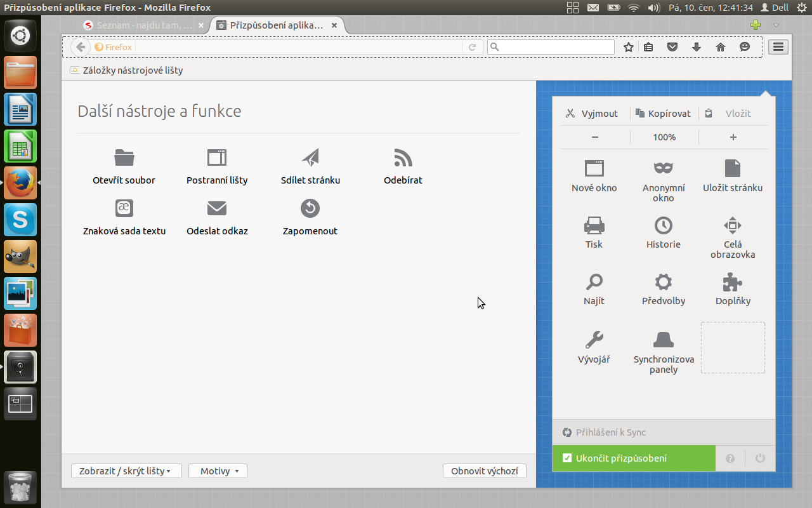Select the Zapomenout icon
This screenshot has width=812, height=508.
pyautogui.click(x=310, y=208)
